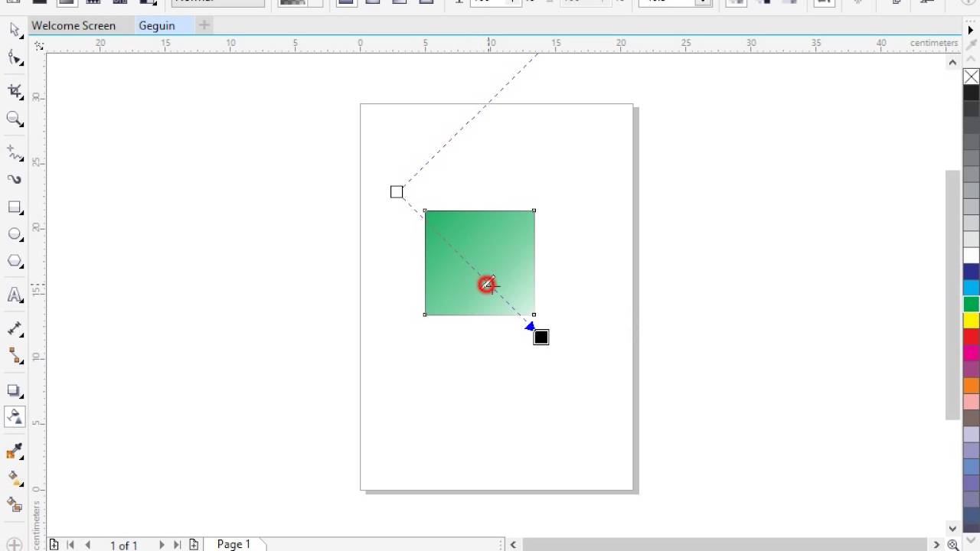Screen dimensions: 980x551
Task: Select the black transparency end node
Action: [x=541, y=337]
